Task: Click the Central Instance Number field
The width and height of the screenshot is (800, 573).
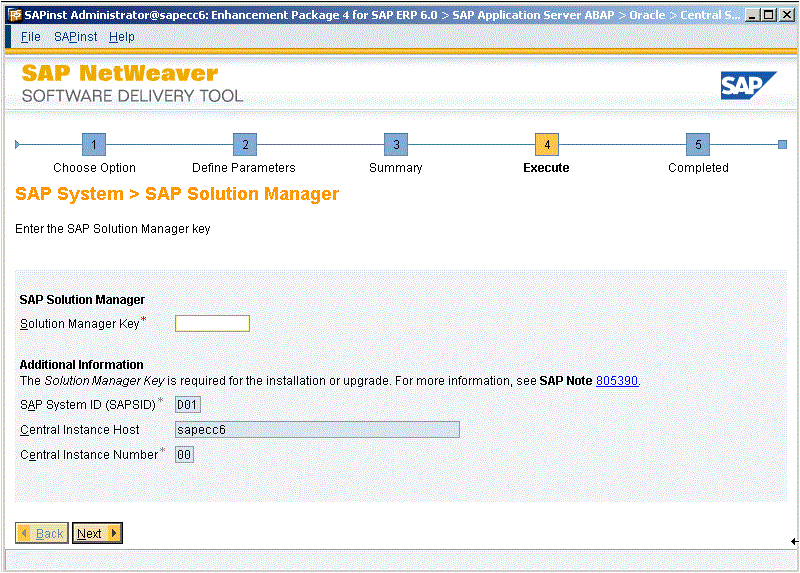Action: point(184,455)
